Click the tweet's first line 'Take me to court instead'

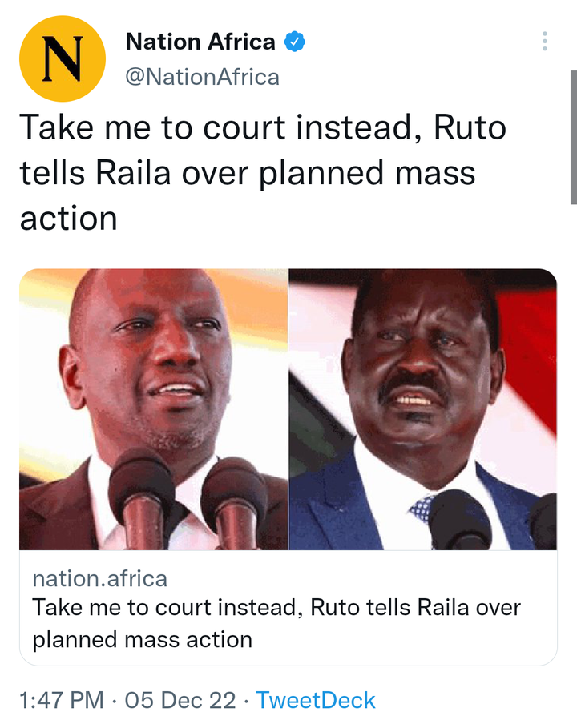point(216,127)
